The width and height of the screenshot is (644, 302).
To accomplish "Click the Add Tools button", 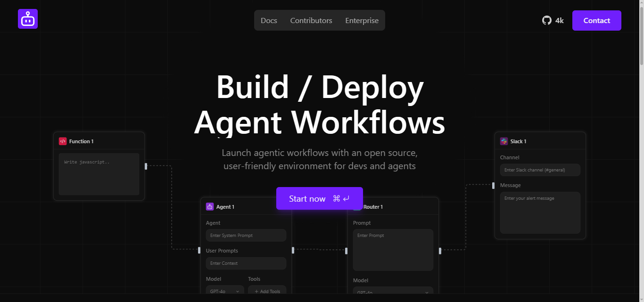I will (x=267, y=291).
